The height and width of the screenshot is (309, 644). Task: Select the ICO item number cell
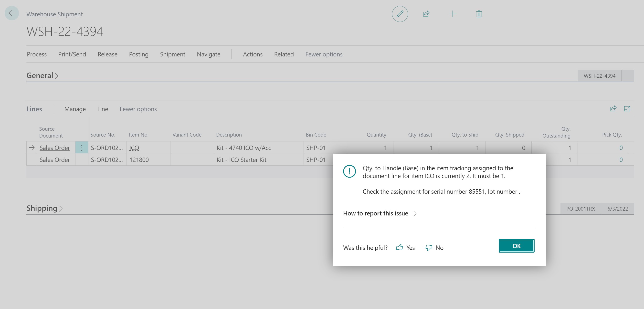click(x=148, y=148)
